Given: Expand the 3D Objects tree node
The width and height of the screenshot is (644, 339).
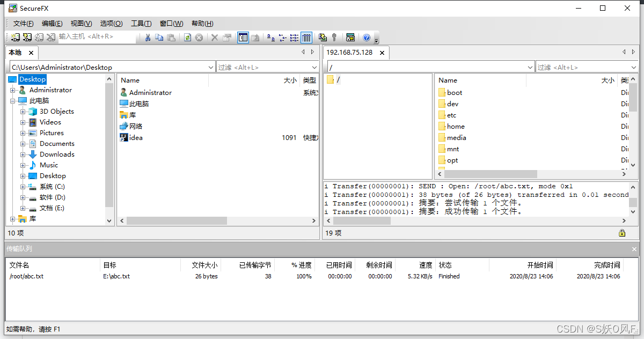Looking at the screenshot, I should click(23, 112).
